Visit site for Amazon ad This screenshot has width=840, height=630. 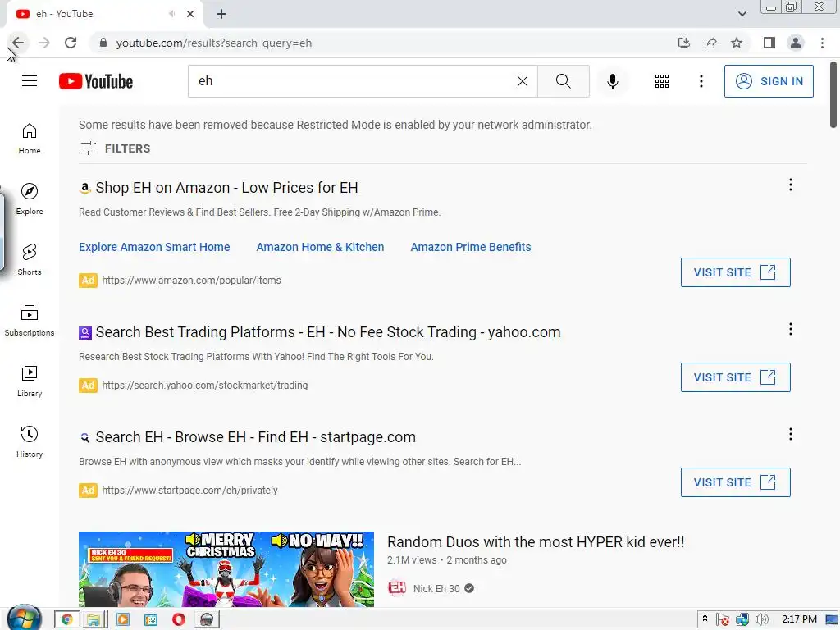click(x=735, y=272)
